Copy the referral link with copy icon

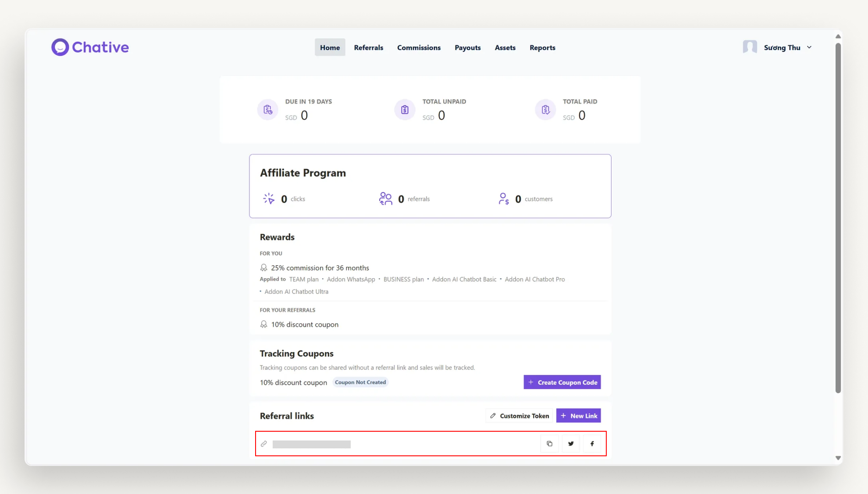[549, 444]
